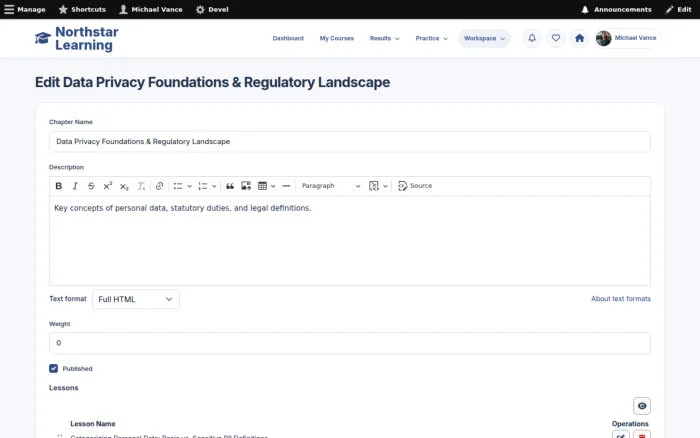Viewport: 700px width, 438px height.
Task: Expand the Workspace menu
Action: click(484, 38)
